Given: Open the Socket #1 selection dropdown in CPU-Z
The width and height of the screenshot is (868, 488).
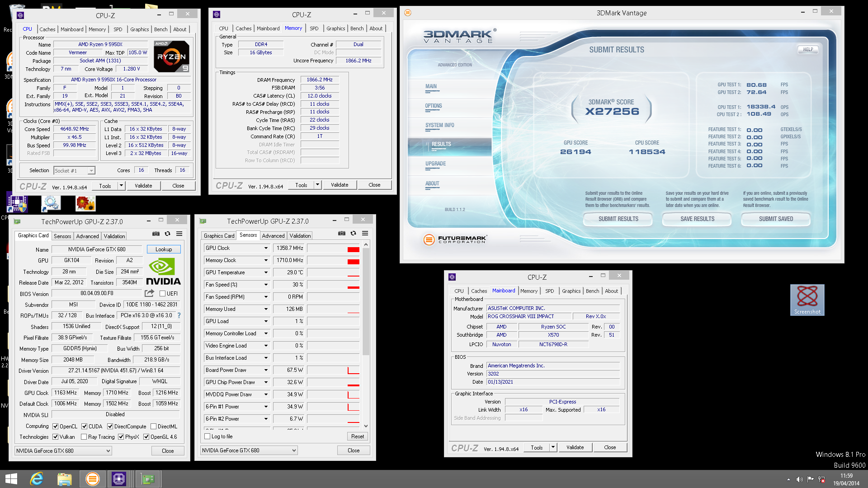Looking at the screenshot, I should [x=74, y=171].
